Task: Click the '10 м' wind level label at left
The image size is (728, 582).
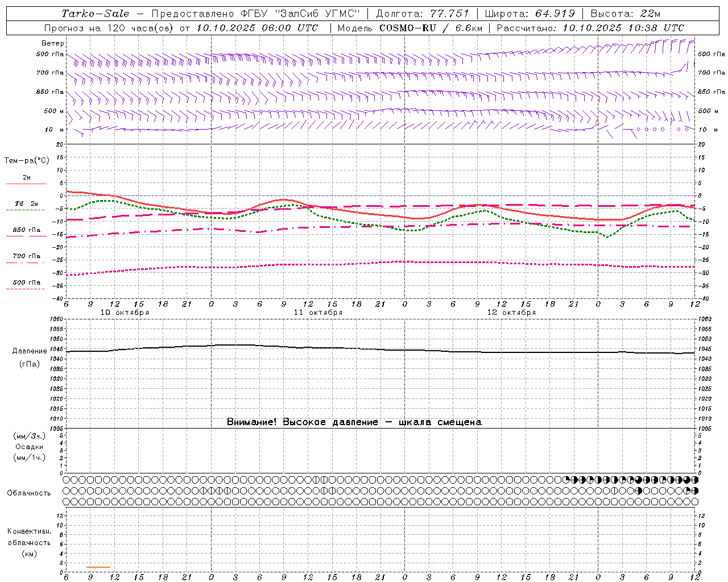Action: [55, 130]
